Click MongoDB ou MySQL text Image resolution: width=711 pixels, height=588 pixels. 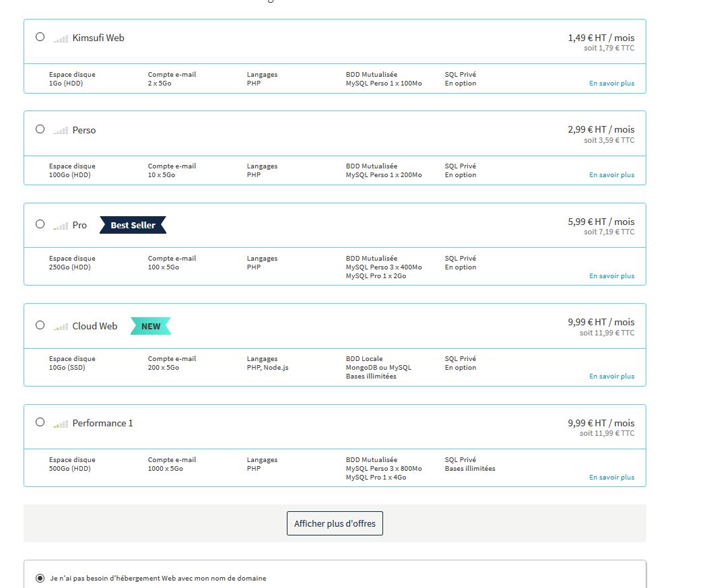pos(378,368)
